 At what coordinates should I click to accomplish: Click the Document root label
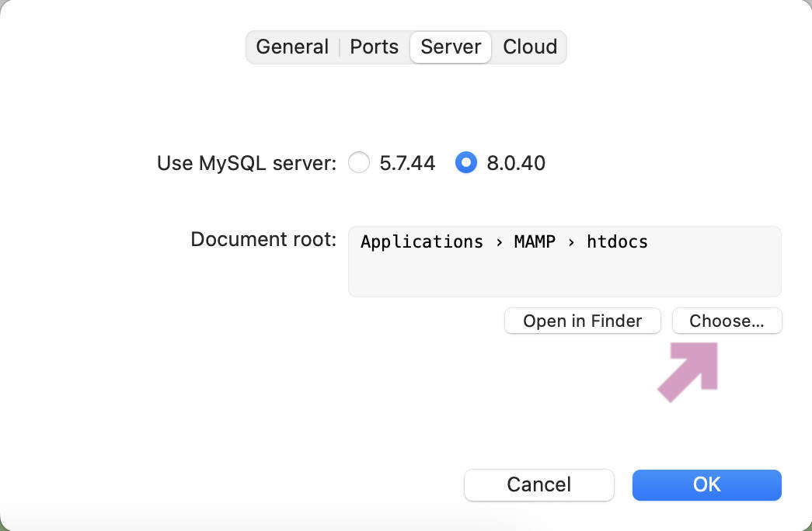point(263,239)
